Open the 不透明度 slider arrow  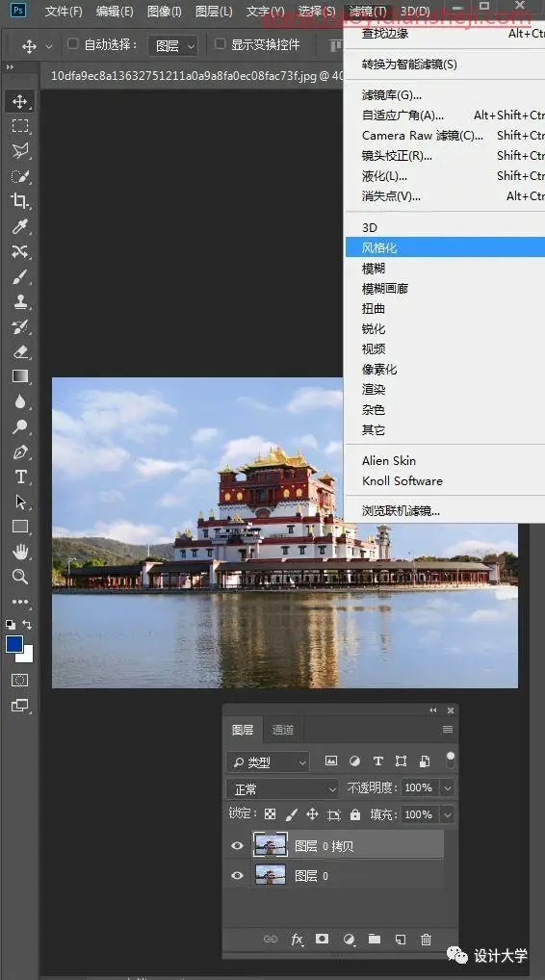pos(448,788)
